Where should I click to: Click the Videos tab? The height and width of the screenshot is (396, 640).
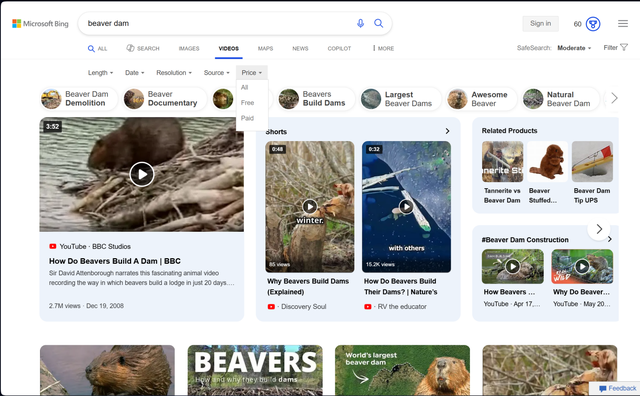coord(229,48)
